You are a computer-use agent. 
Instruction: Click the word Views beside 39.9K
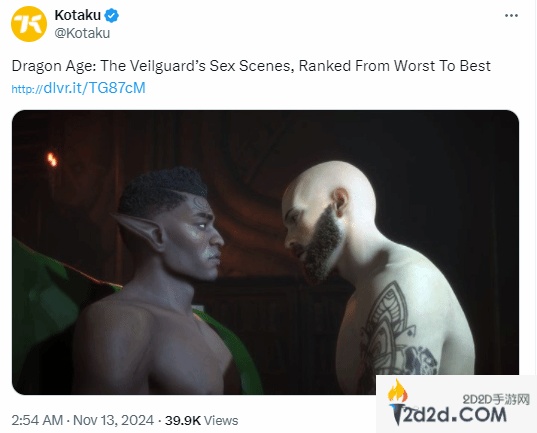click(221, 421)
